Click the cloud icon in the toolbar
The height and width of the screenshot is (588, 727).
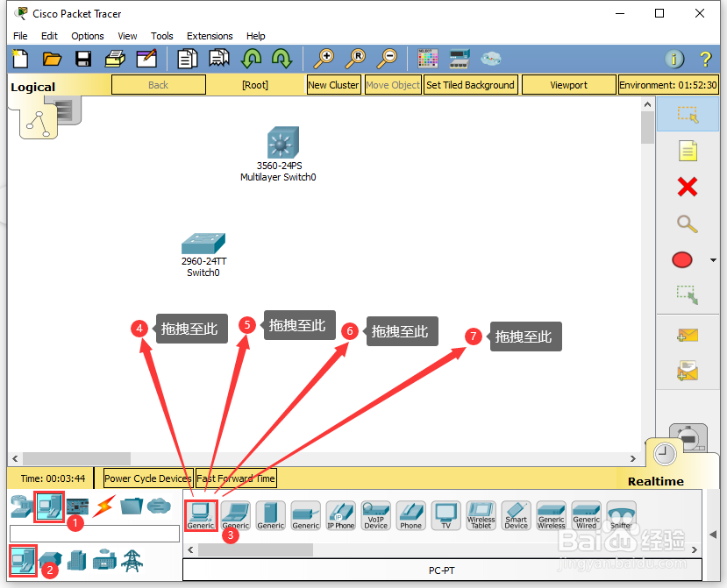tap(491, 59)
